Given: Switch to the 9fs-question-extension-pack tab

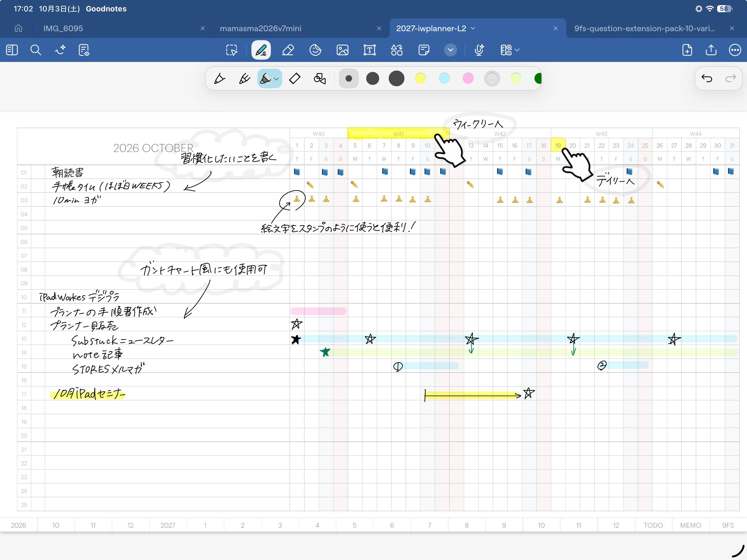Looking at the screenshot, I should [644, 28].
